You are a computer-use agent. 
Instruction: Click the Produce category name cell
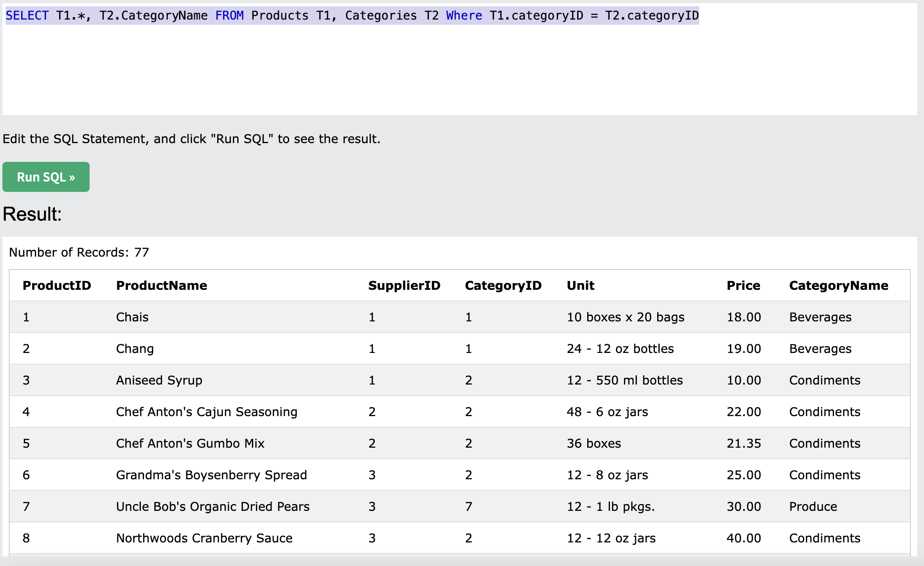(x=813, y=506)
